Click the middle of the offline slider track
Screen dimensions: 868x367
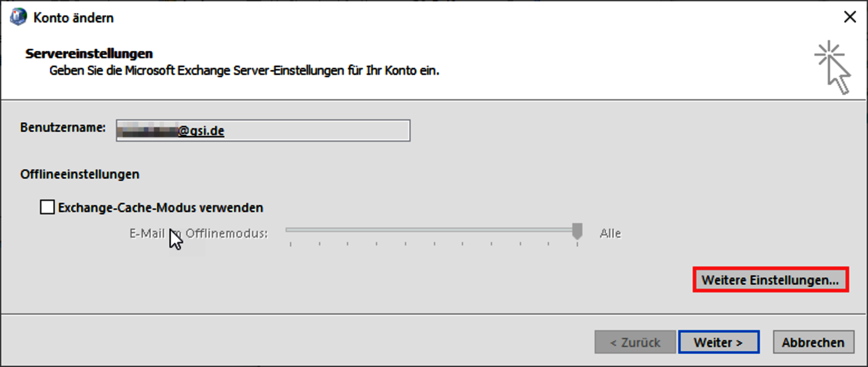(x=432, y=230)
